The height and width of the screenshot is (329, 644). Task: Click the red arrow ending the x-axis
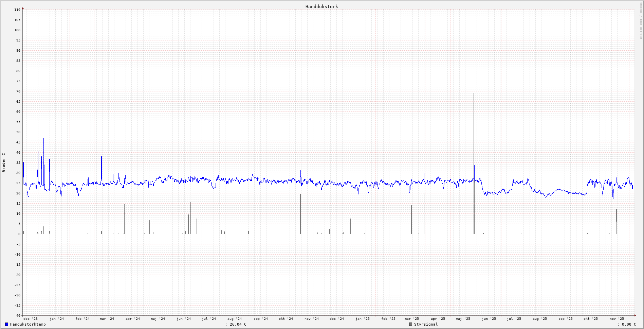(635, 315)
